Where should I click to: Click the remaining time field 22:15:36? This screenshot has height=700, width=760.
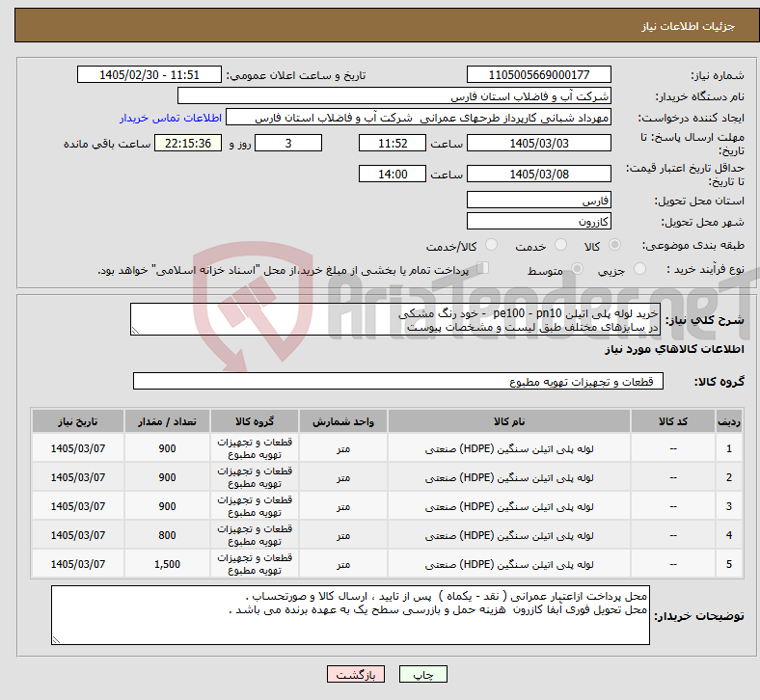tap(187, 143)
